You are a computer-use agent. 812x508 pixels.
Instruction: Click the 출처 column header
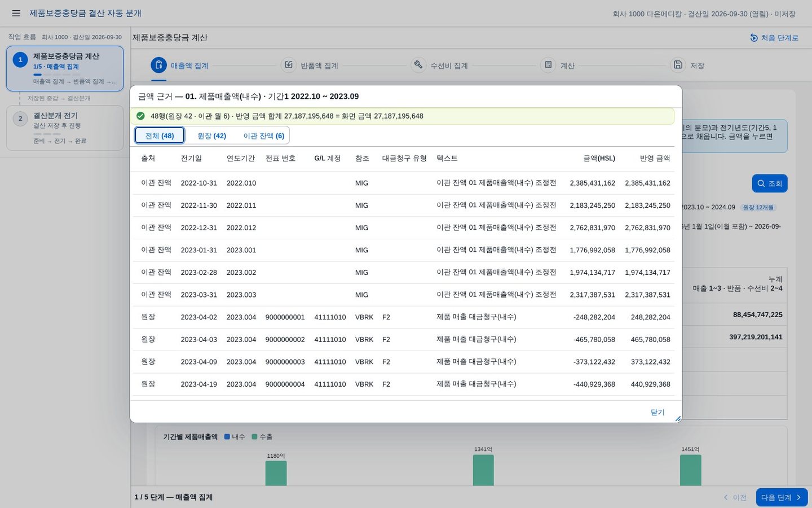tap(148, 158)
